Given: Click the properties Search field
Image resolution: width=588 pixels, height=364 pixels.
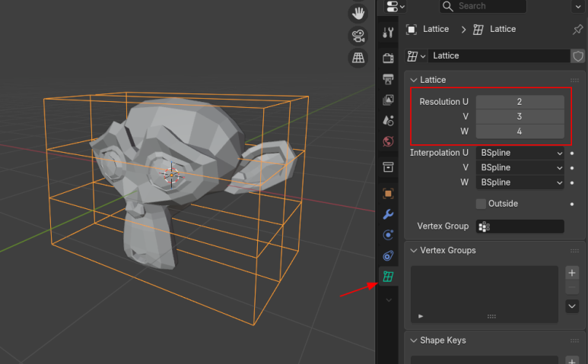Looking at the screenshot, I should (483, 6).
